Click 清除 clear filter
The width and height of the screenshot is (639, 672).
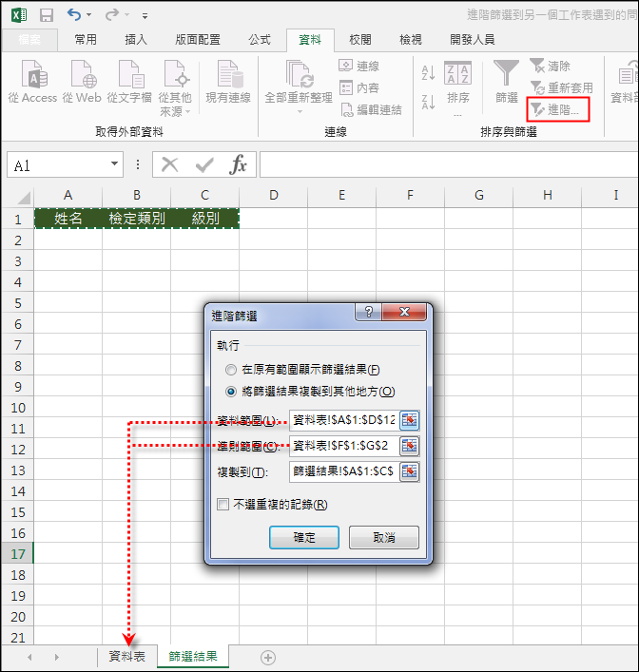(550, 66)
